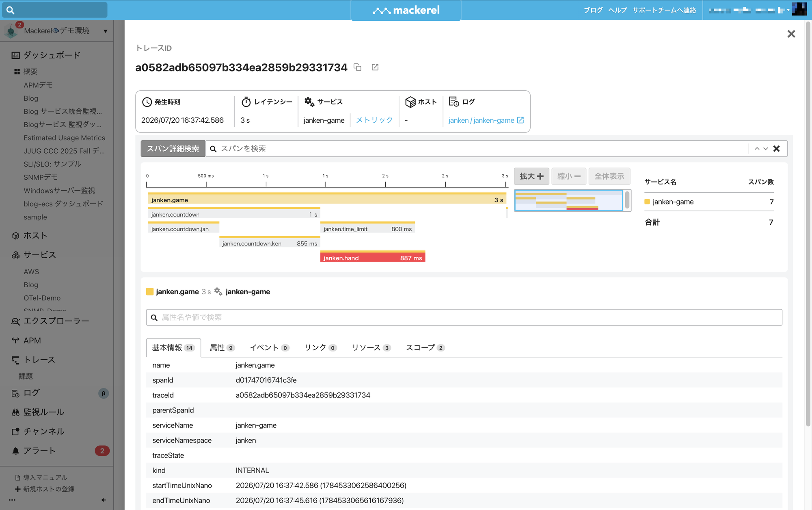
Task: Click the user avatar in header
Action: tap(799, 9)
